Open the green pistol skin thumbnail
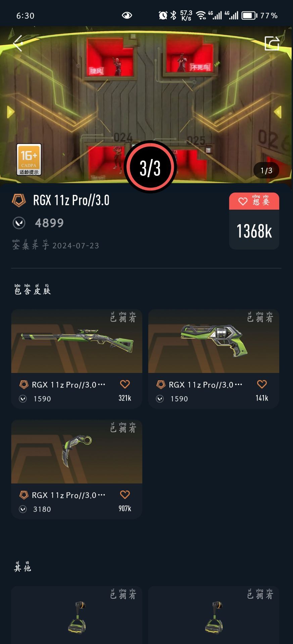 click(214, 341)
